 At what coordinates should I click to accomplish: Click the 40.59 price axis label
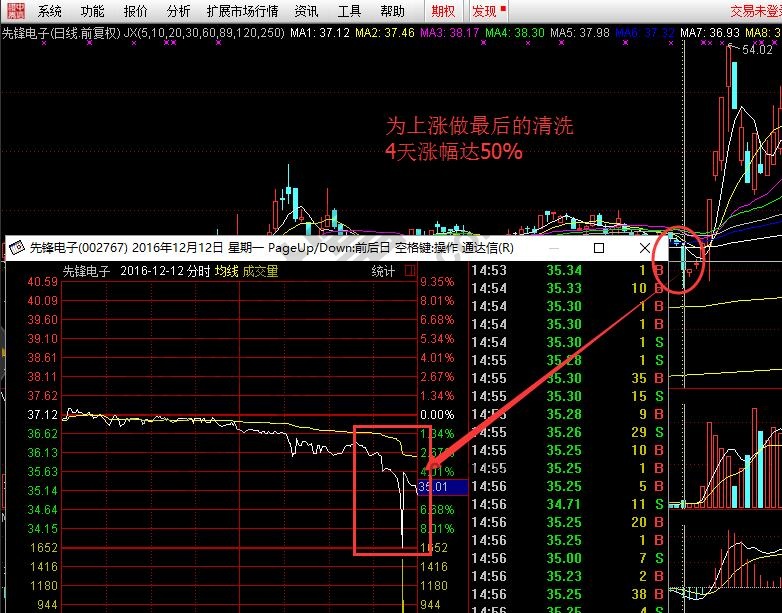pyautogui.click(x=42, y=282)
